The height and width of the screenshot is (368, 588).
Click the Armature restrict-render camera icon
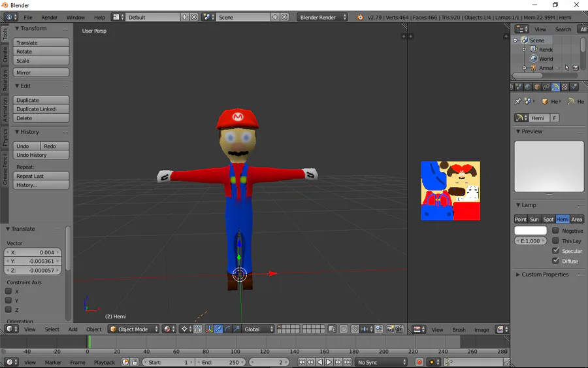(x=576, y=68)
